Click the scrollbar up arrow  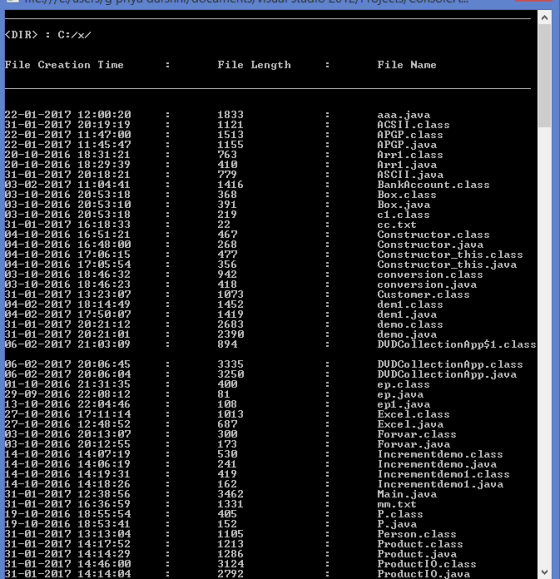coord(545,17)
